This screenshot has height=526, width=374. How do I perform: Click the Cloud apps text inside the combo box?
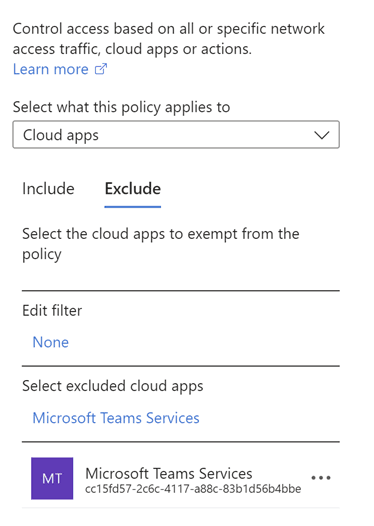(x=61, y=135)
